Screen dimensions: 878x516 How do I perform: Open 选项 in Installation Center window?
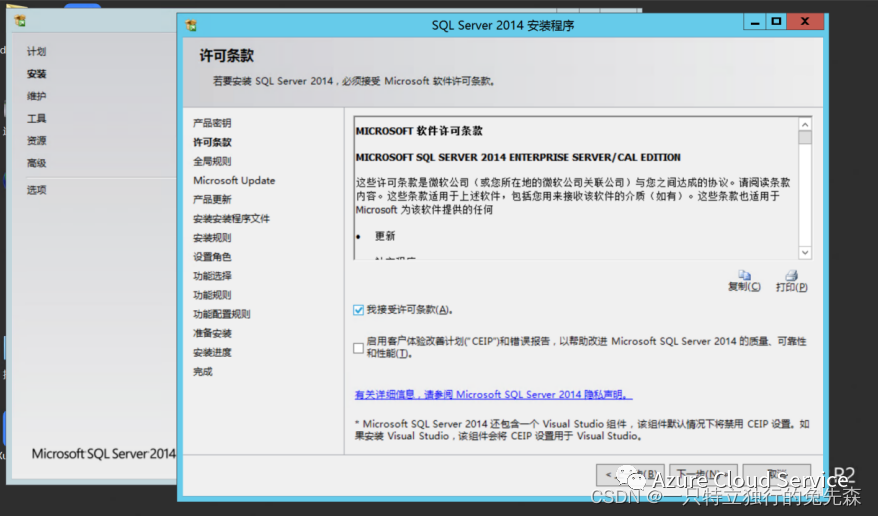coord(36,190)
